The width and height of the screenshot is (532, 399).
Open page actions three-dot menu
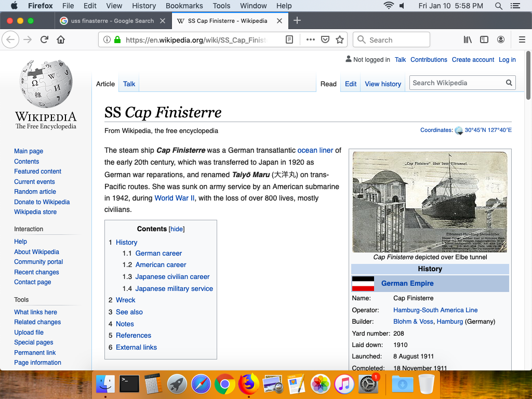tap(310, 40)
